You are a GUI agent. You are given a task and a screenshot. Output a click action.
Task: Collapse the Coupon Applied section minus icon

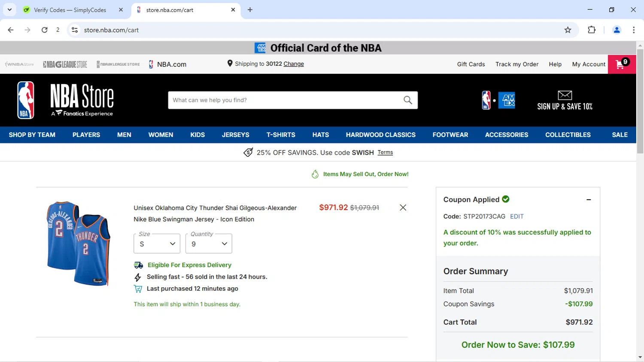[x=589, y=200]
